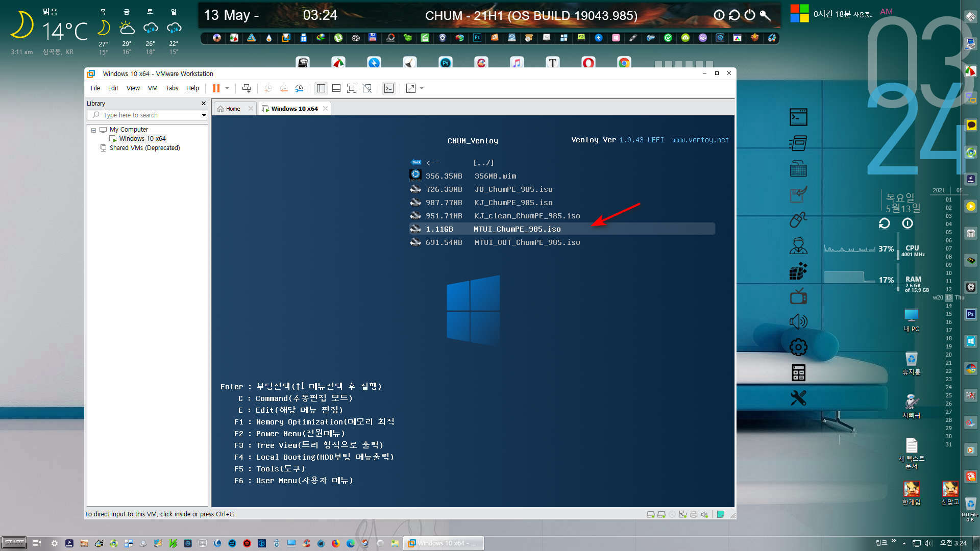Toggle the library sidebar view
This screenshot has height=551, width=980.
(x=321, y=88)
